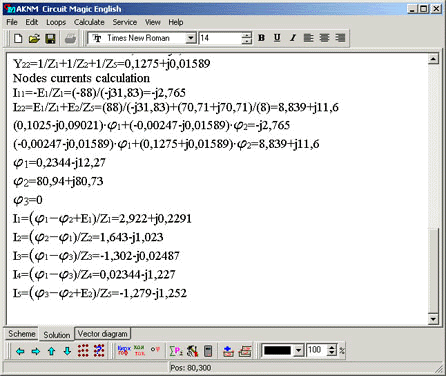Toggle bold formatting
The height and width of the screenshot is (376, 446).
pyautogui.click(x=261, y=38)
